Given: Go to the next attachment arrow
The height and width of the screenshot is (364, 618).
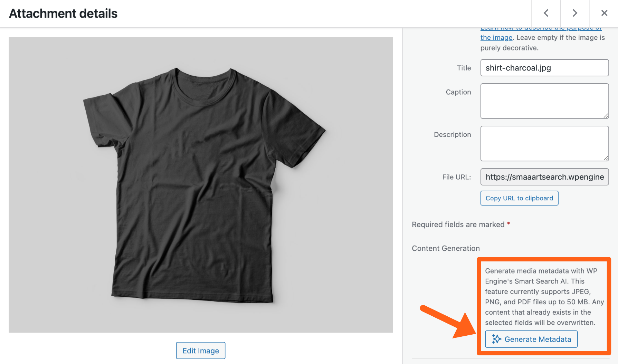Looking at the screenshot, I should pyautogui.click(x=575, y=13).
